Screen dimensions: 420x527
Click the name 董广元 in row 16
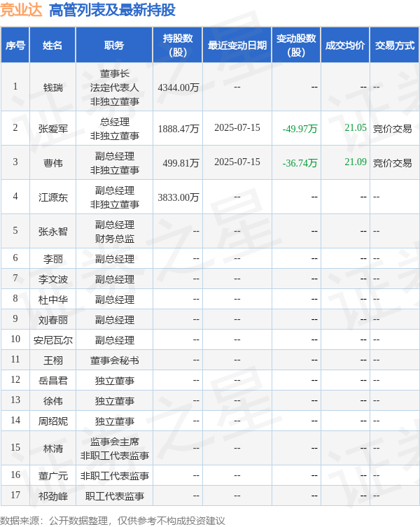coord(52,476)
